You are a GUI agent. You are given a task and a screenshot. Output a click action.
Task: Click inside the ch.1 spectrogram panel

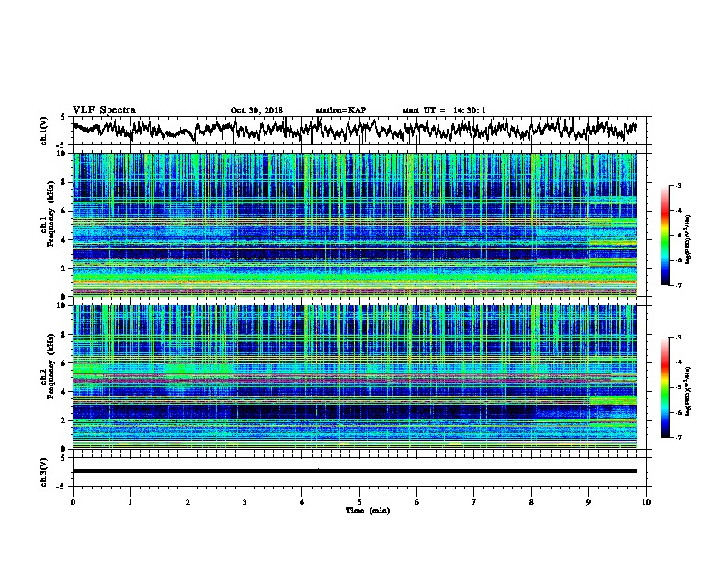[x=355, y=224]
